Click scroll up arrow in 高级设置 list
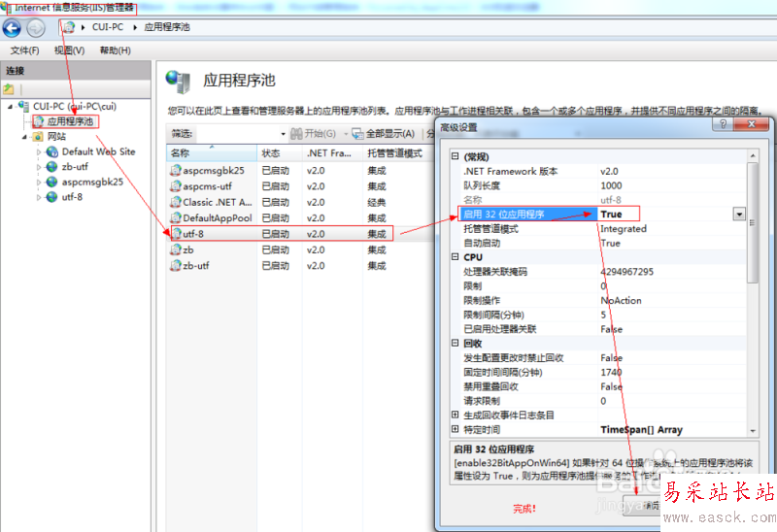Viewport: 777px width, 532px height. click(x=753, y=156)
